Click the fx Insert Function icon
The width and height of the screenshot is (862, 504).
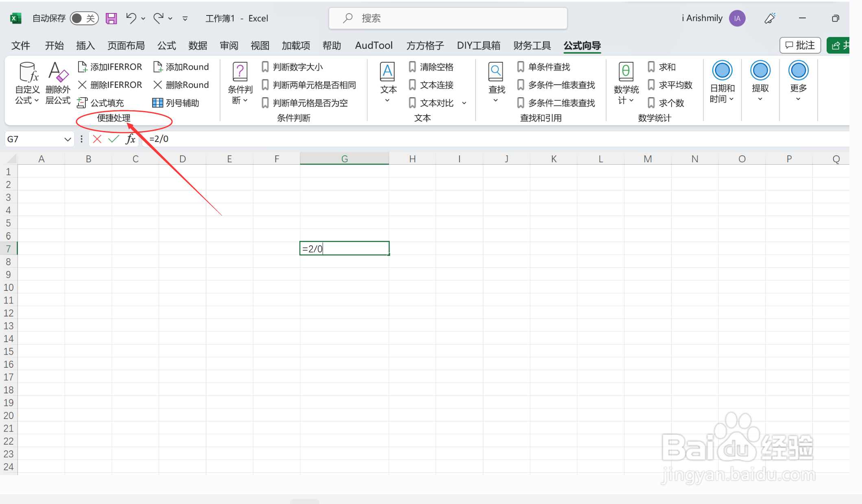point(130,139)
